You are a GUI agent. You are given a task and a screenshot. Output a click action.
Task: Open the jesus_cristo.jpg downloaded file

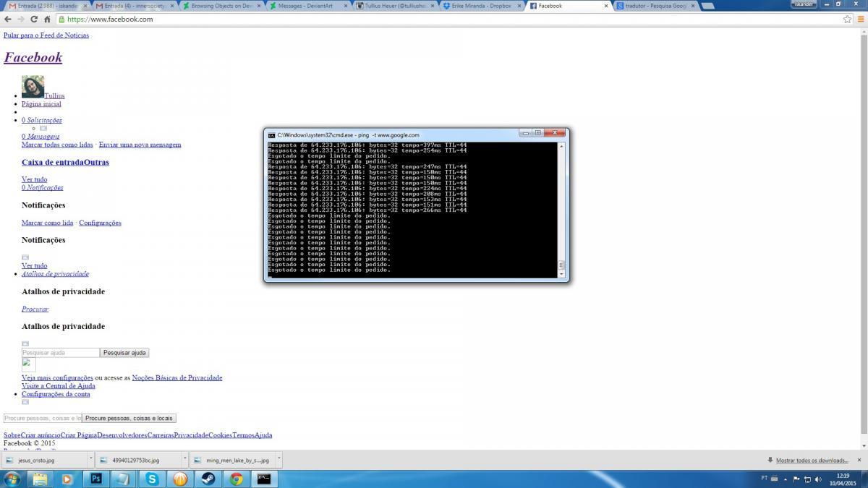(x=43, y=460)
